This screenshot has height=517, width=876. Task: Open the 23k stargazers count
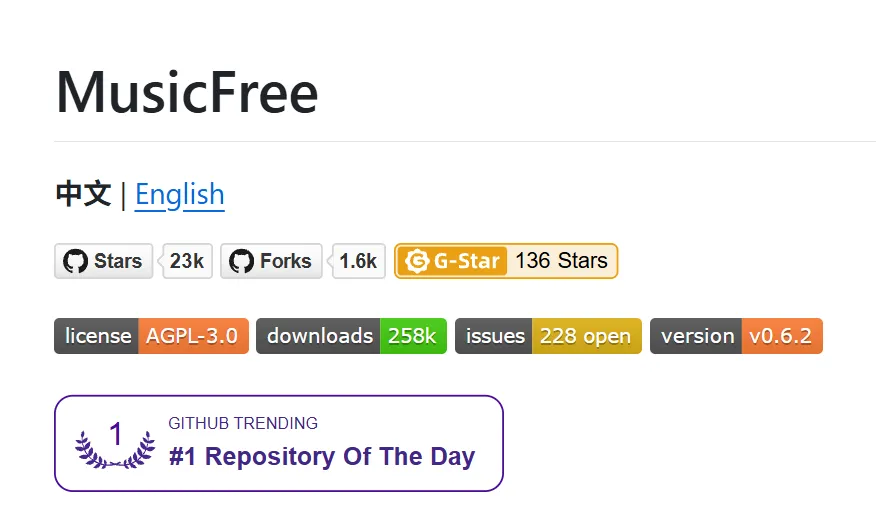click(186, 262)
